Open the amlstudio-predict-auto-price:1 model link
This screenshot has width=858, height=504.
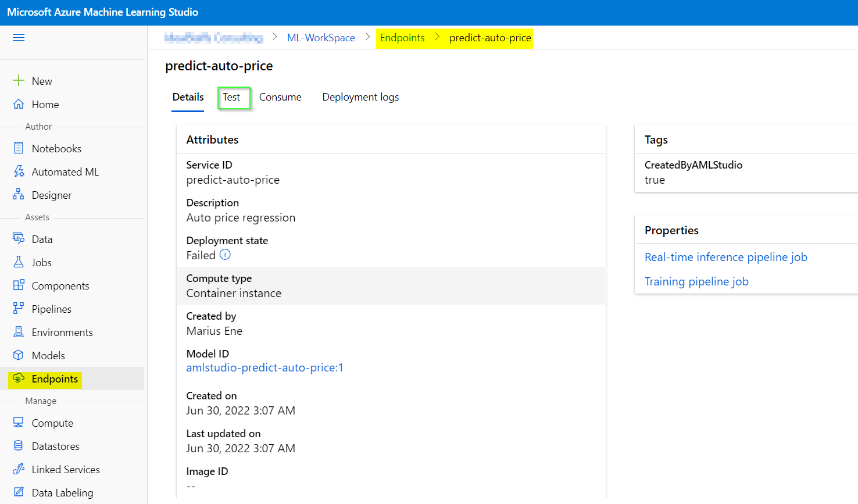[264, 367]
